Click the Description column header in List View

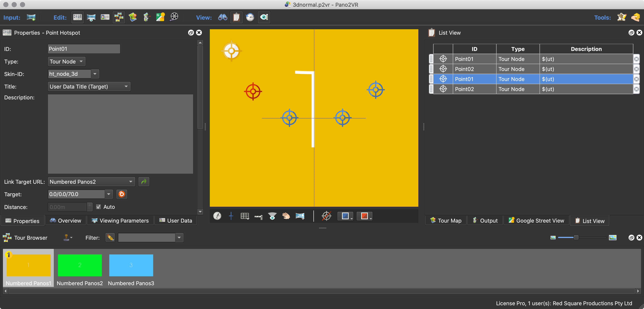click(x=586, y=49)
